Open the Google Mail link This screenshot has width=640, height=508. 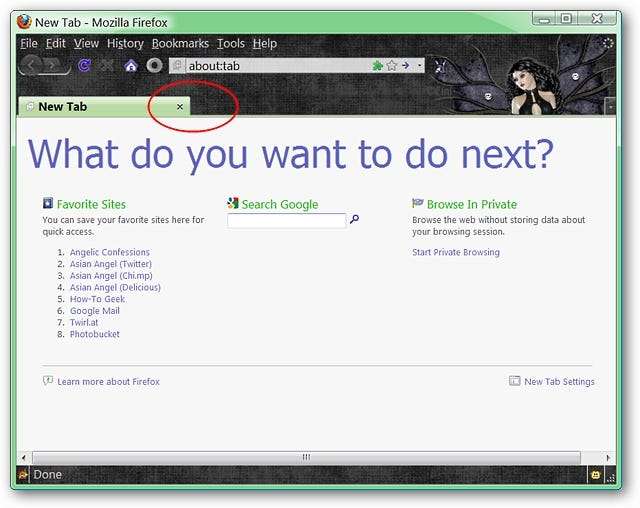tap(95, 311)
